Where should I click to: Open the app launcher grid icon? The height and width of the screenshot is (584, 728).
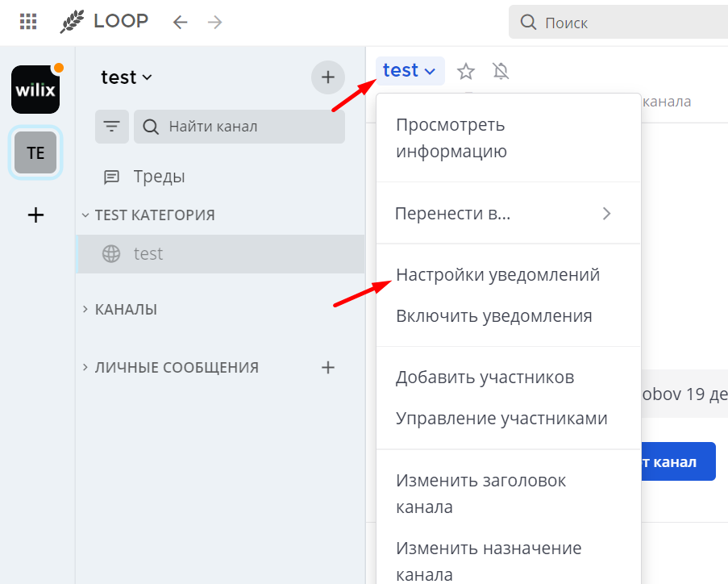(27, 21)
